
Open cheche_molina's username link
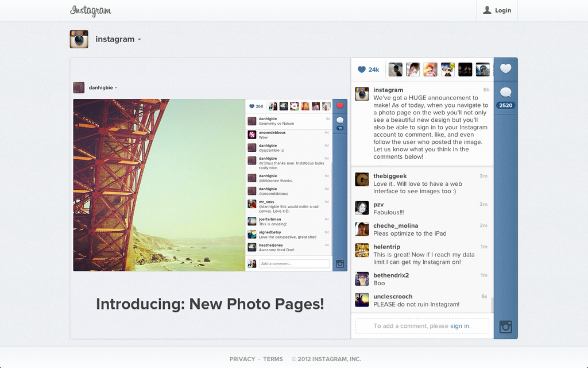pyautogui.click(x=396, y=225)
